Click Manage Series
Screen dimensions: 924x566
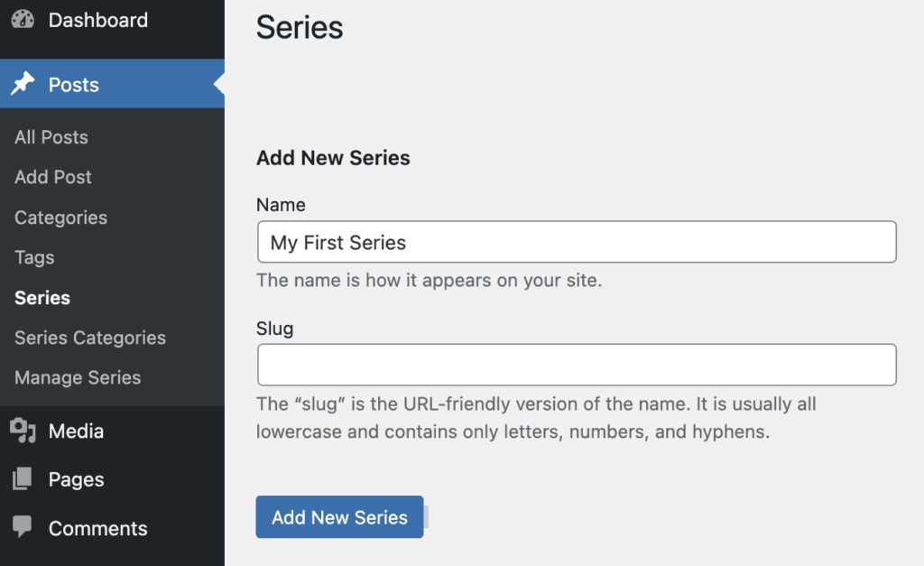(x=77, y=377)
